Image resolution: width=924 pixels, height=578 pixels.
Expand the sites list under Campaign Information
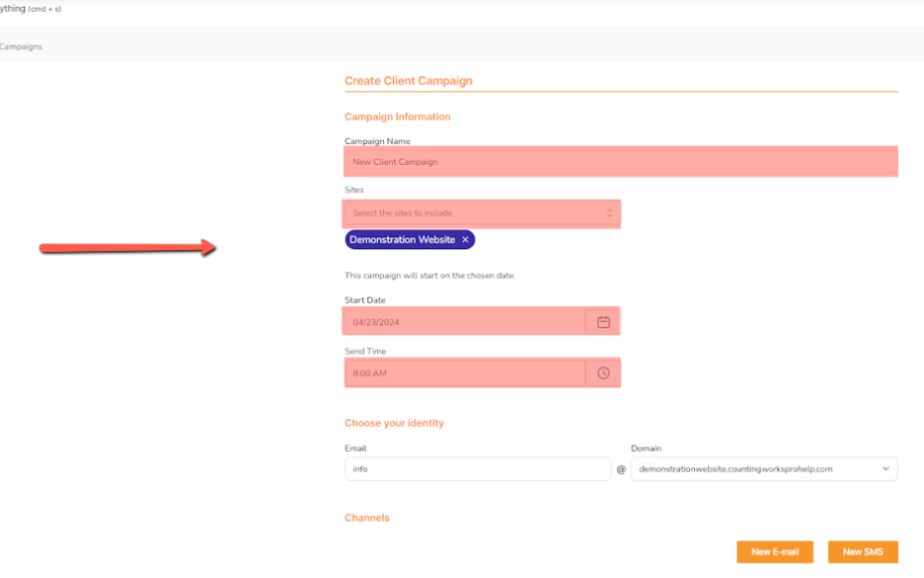click(481, 213)
